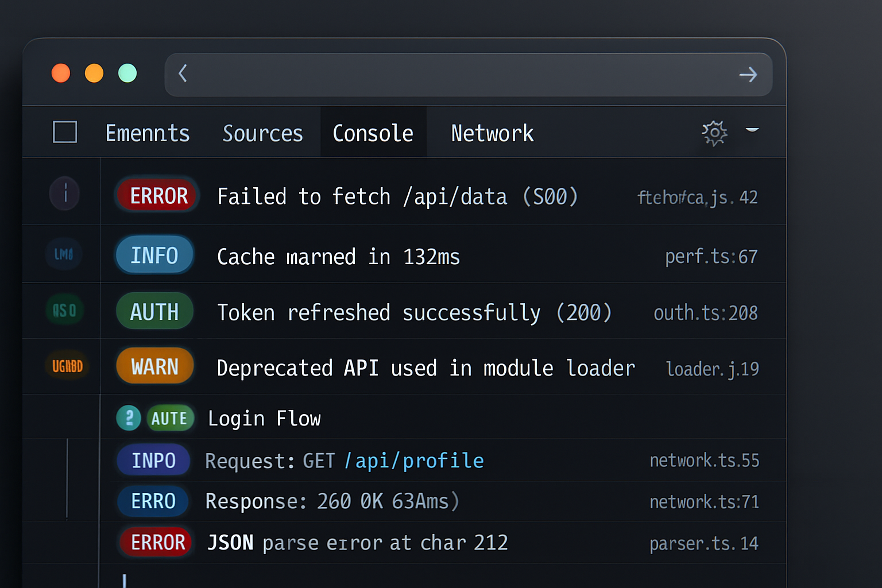Open the /api/profile request link
The image size is (882, 588).
tap(415, 460)
